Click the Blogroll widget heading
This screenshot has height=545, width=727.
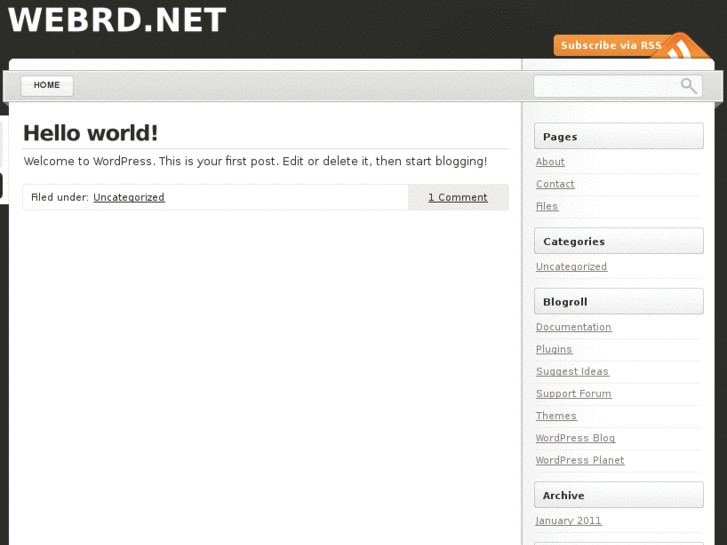click(x=619, y=301)
